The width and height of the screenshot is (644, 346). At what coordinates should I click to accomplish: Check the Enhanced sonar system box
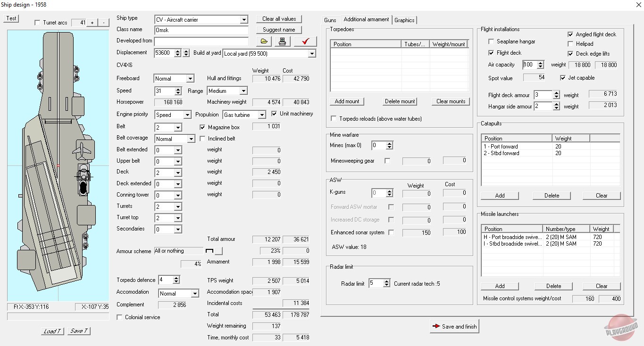click(391, 232)
